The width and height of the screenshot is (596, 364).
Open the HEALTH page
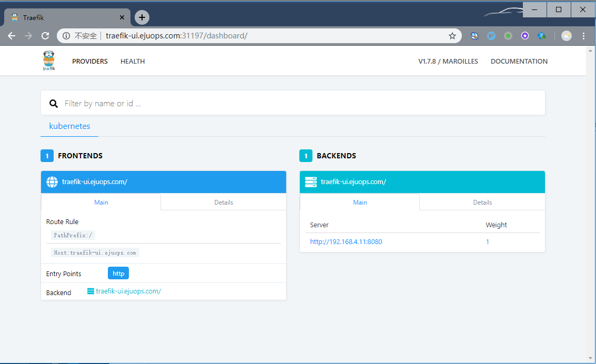[133, 61]
